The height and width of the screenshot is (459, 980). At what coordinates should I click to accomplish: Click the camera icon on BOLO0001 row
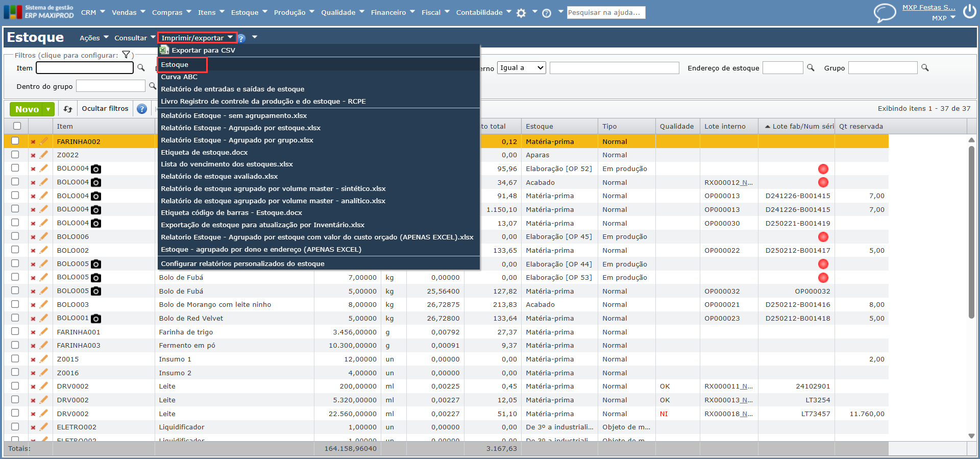[x=96, y=319]
